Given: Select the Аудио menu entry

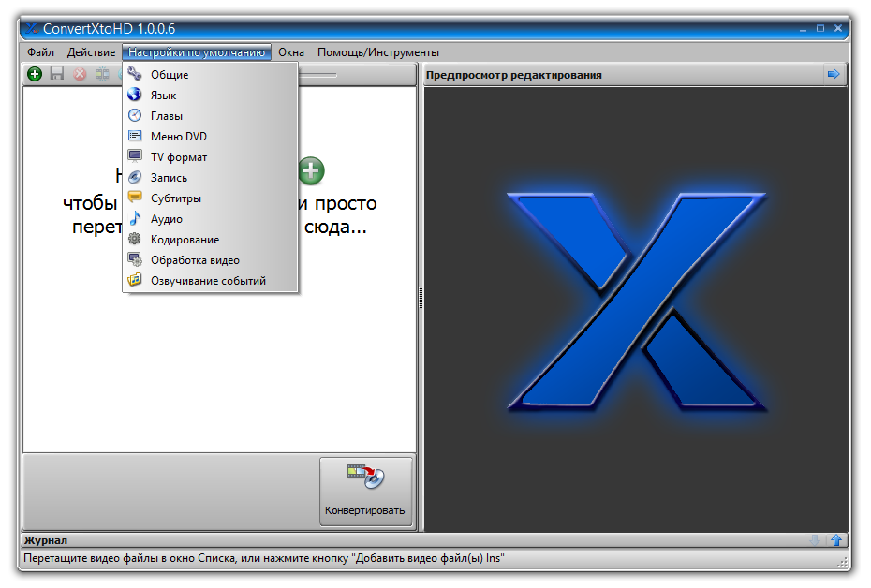Looking at the screenshot, I should (x=210, y=219).
